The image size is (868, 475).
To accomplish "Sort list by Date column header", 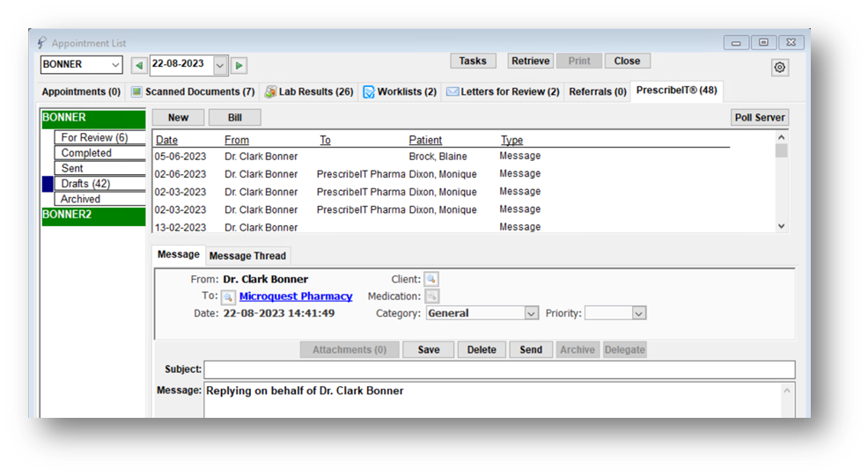I will tap(166, 141).
